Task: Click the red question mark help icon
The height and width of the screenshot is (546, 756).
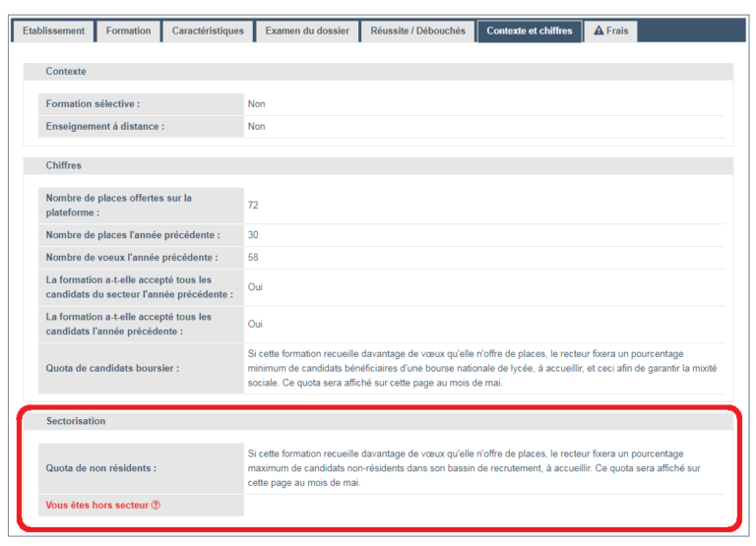Action: click(x=156, y=506)
